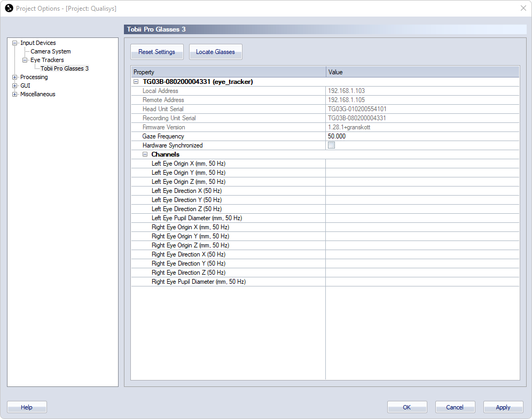Collapse the Channels property group
The height and width of the screenshot is (419, 532).
tap(145, 154)
